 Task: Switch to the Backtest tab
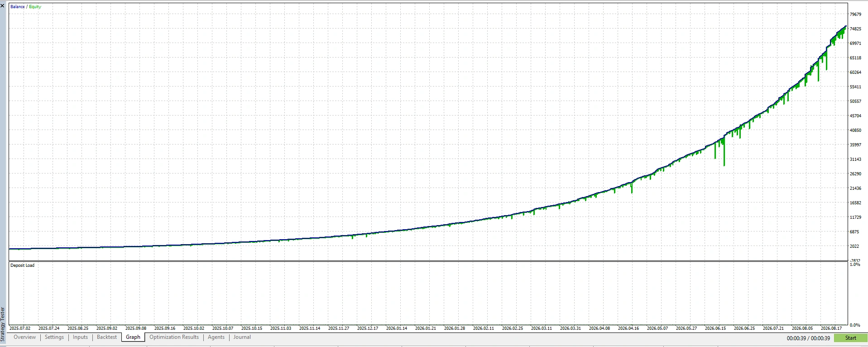point(107,337)
